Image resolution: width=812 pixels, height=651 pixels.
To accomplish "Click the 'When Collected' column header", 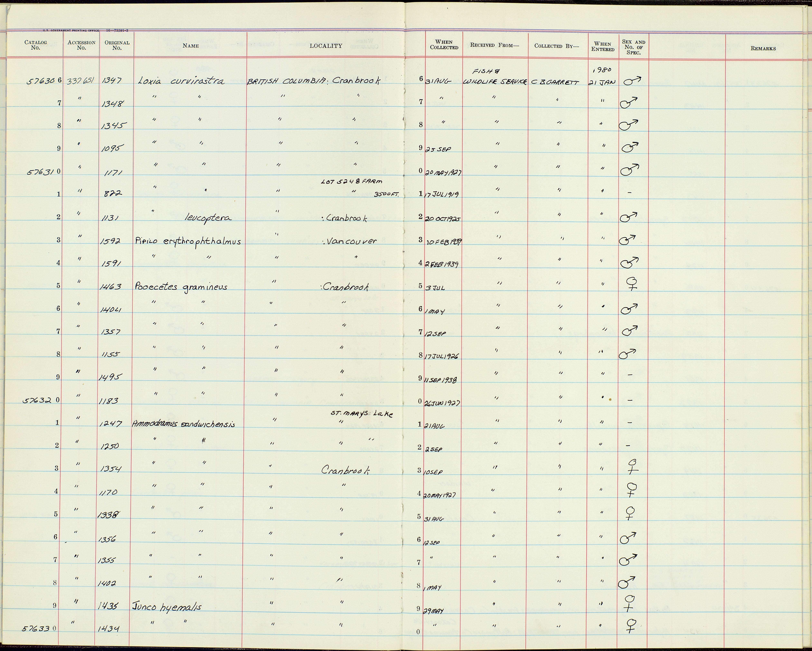I will 444,44.
